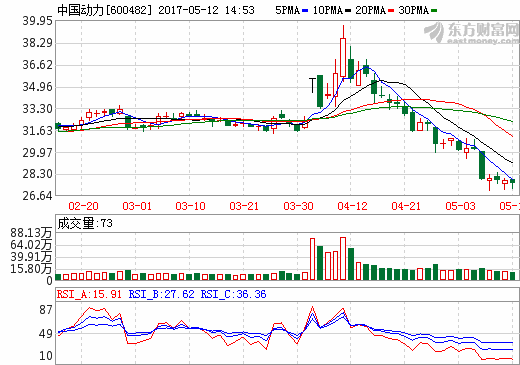Click the RSI_B:27.62 indicator value
The image size is (520, 365).
coord(161,294)
